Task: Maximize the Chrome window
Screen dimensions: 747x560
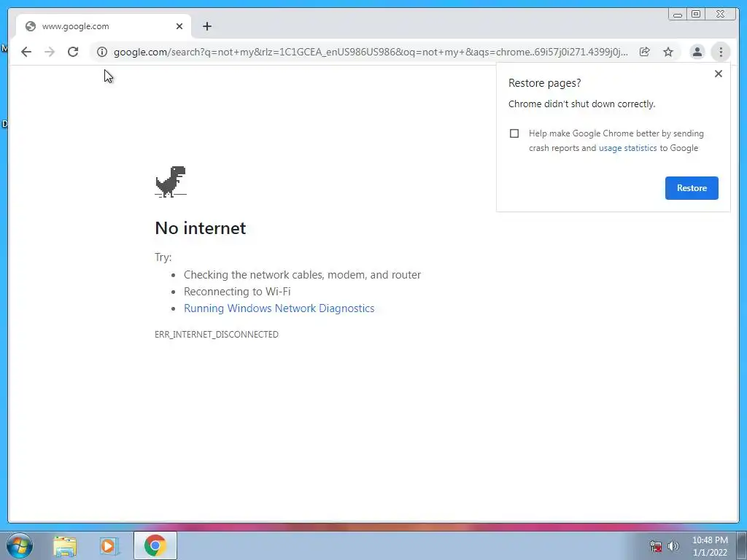Action: [x=696, y=15]
